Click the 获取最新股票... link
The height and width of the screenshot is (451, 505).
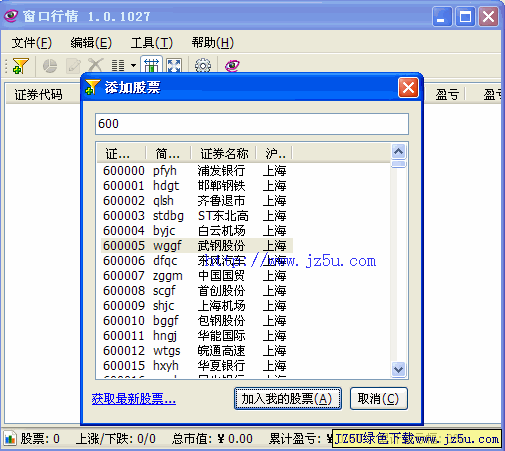pyautogui.click(x=134, y=399)
